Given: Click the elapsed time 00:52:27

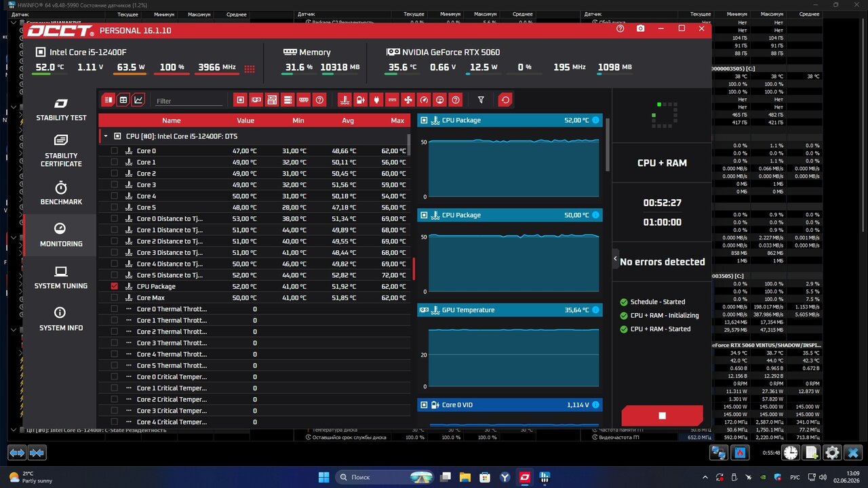Looking at the screenshot, I should coord(663,203).
